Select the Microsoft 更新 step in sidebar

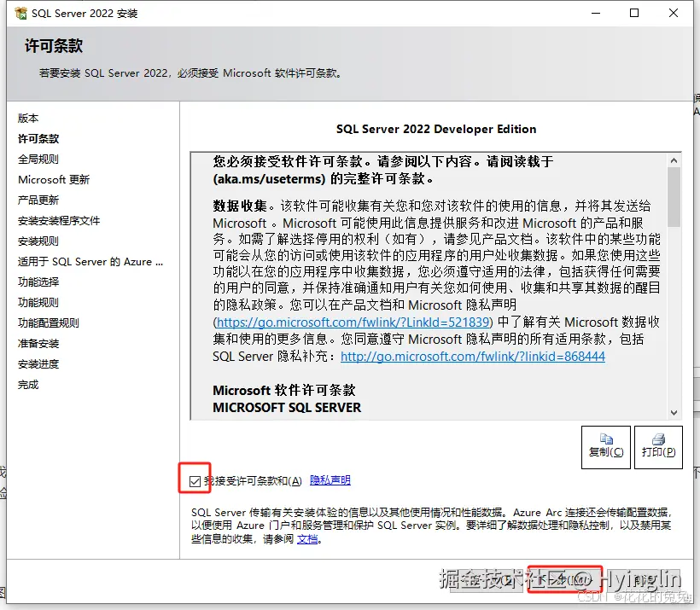pos(54,180)
